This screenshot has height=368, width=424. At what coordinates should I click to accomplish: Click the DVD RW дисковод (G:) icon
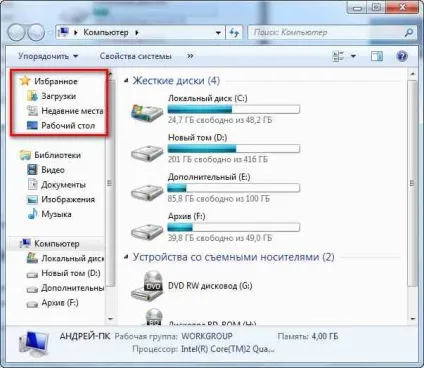147,286
